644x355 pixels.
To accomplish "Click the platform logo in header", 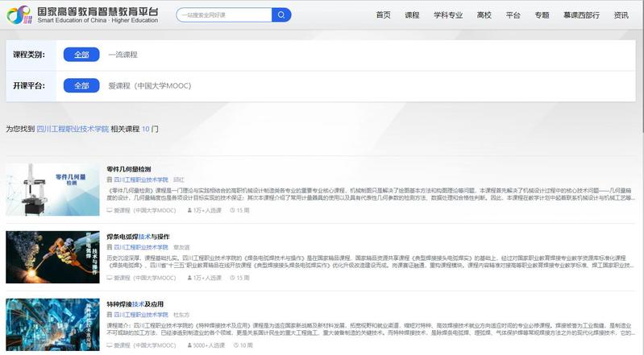I will [82, 14].
